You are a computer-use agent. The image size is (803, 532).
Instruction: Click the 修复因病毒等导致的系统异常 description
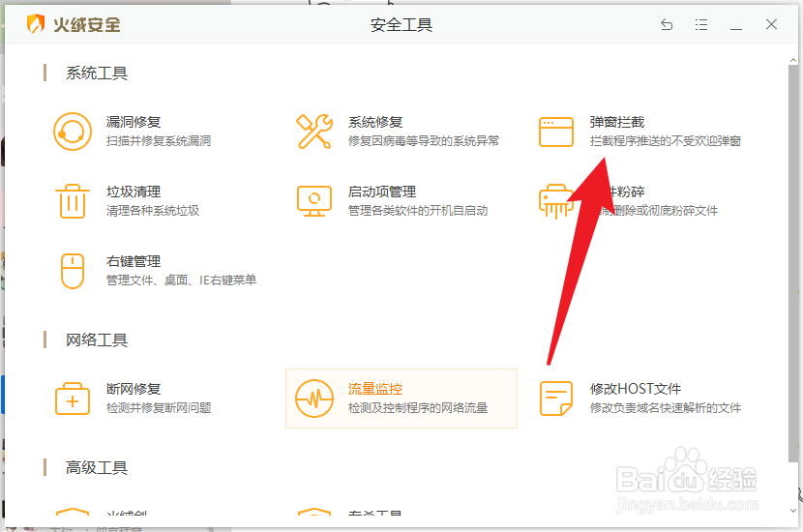(424, 141)
